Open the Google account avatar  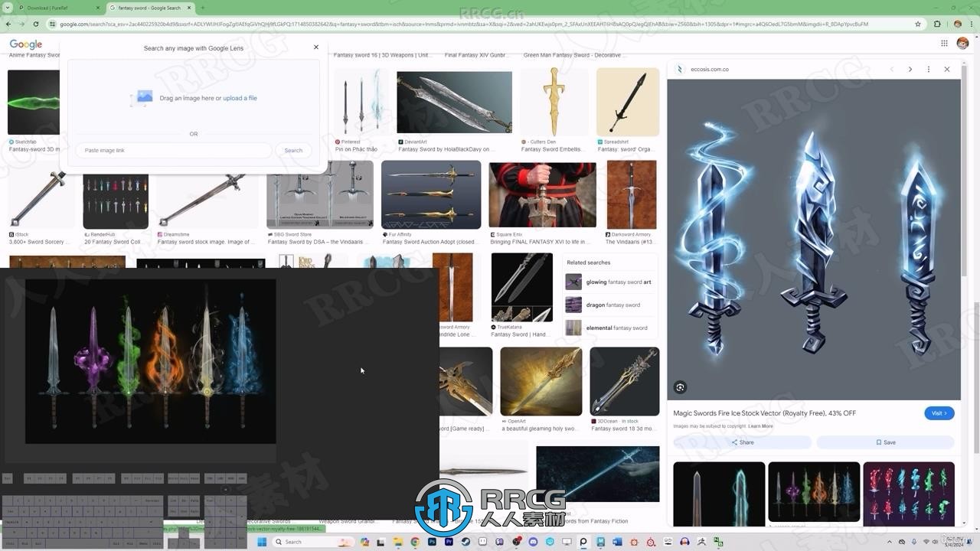[x=962, y=44]
